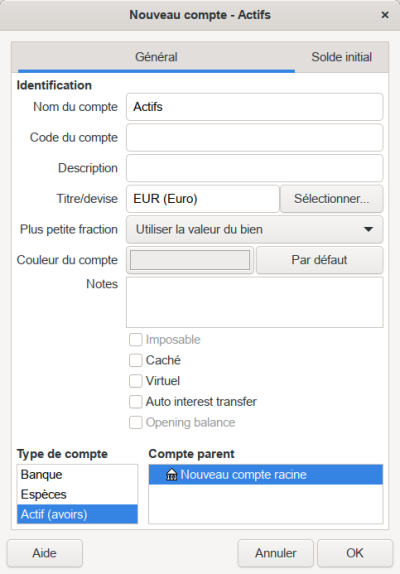Check Auto interest transfer option
This screenshot has height=574, width=400.
pyautogui.click(x=135, y=402)
